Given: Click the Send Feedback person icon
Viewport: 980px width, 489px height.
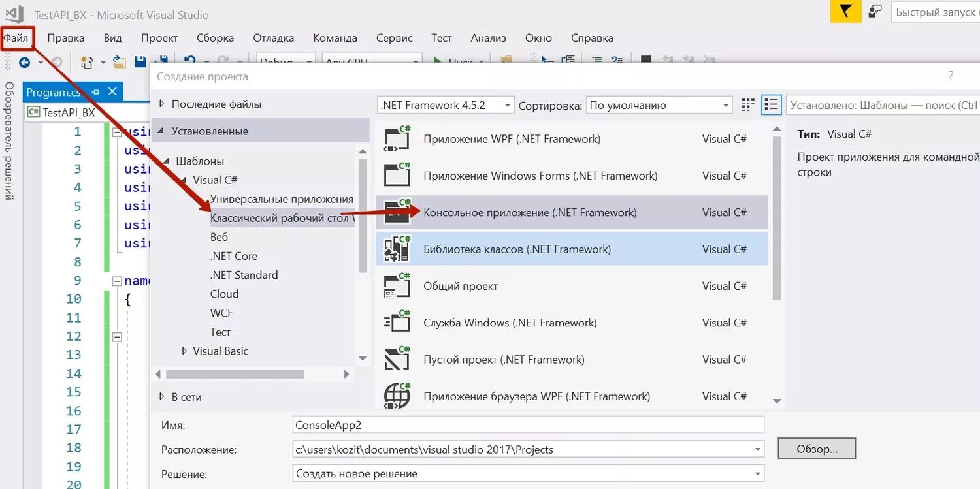Looking at the screenshot, I should 875,12.
